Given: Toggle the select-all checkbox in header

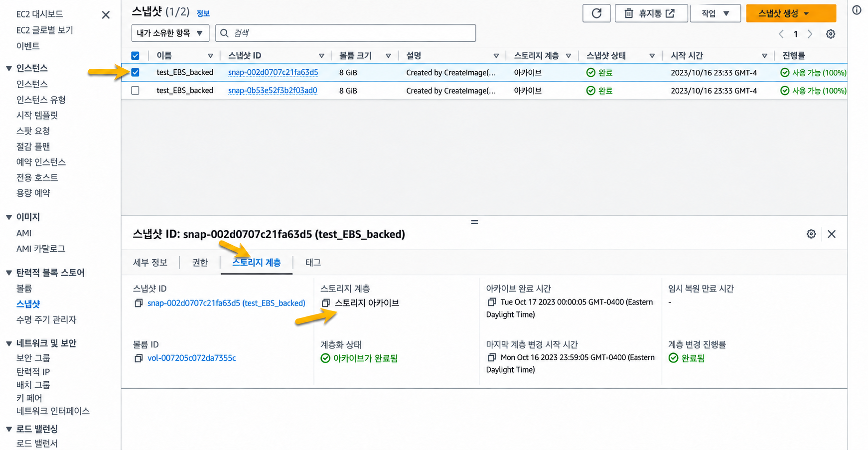Looking at the screenshot, I should click(135, 56).
